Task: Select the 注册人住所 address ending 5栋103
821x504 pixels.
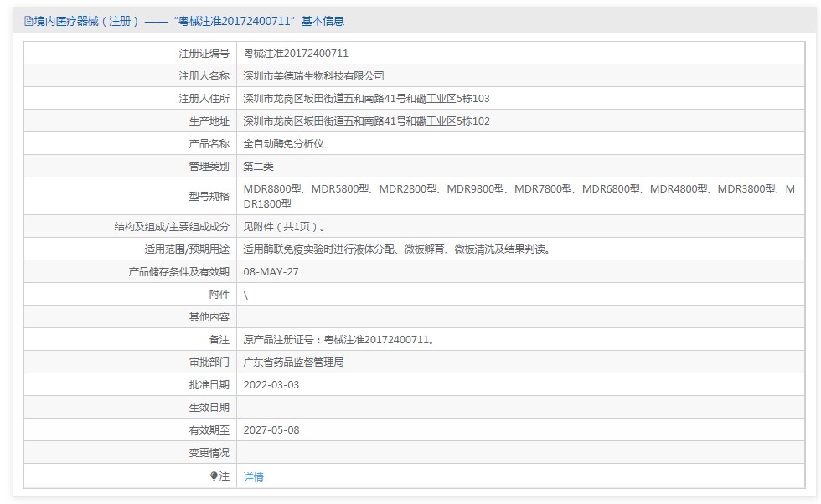Action: coord(367,99)
